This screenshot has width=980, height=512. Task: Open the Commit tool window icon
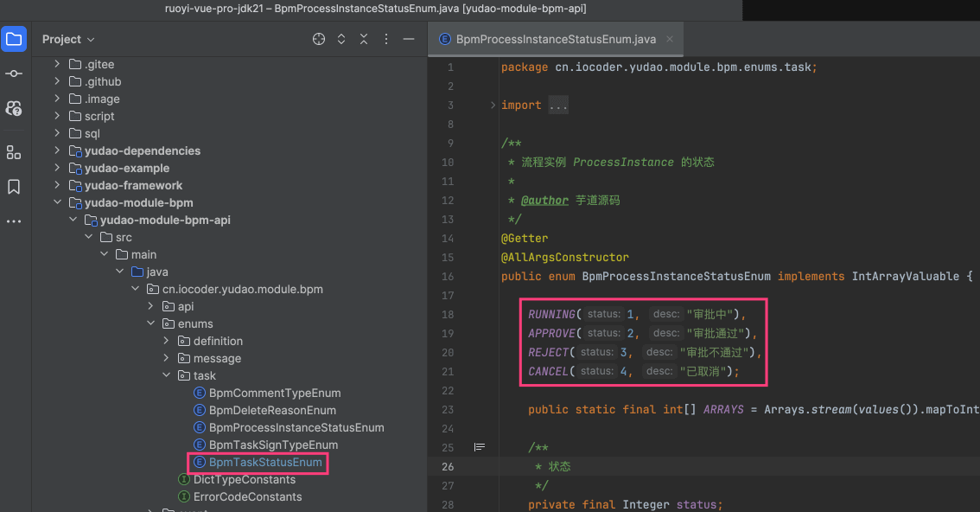[x=14, y=74]
